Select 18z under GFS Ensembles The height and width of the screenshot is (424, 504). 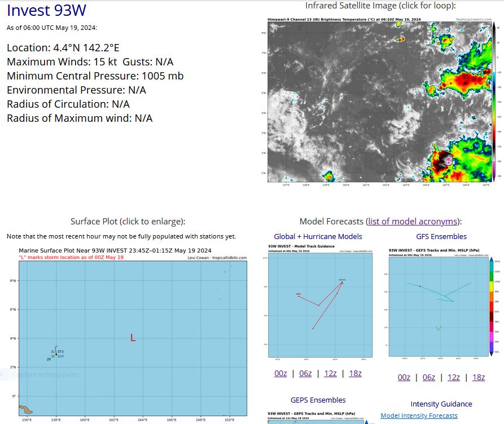[479, 377]
